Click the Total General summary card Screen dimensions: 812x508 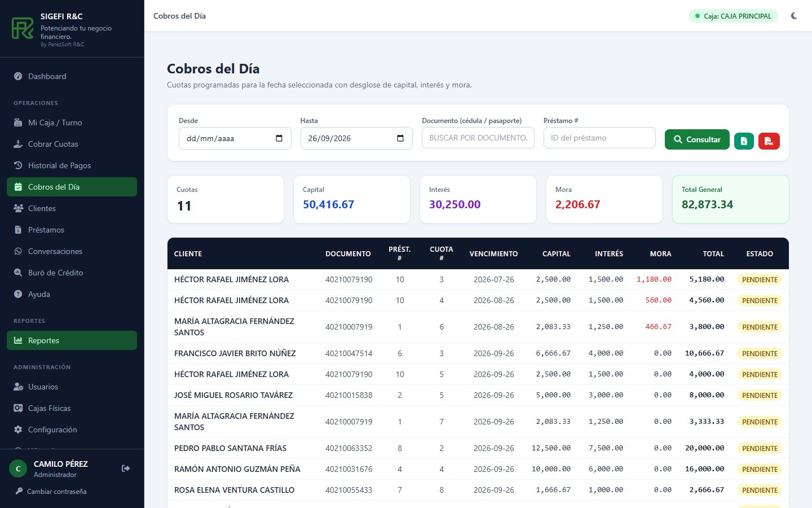(x=730, y=199)
